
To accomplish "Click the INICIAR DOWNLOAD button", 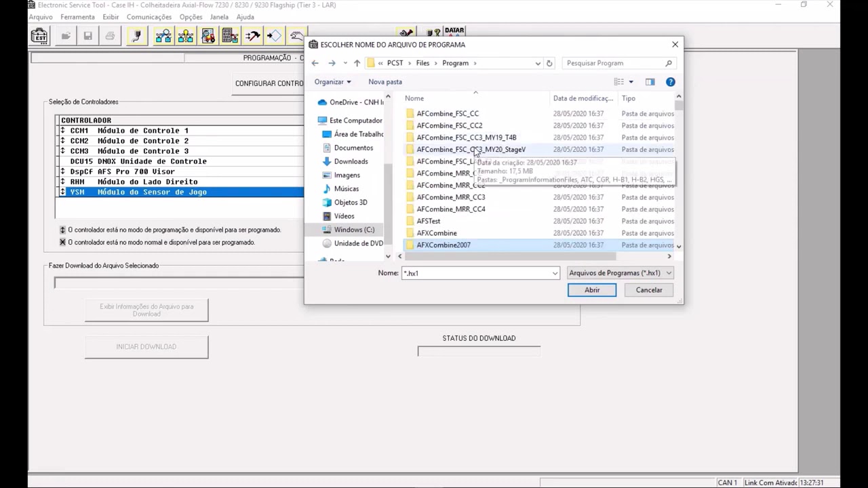I will point(146,347).
